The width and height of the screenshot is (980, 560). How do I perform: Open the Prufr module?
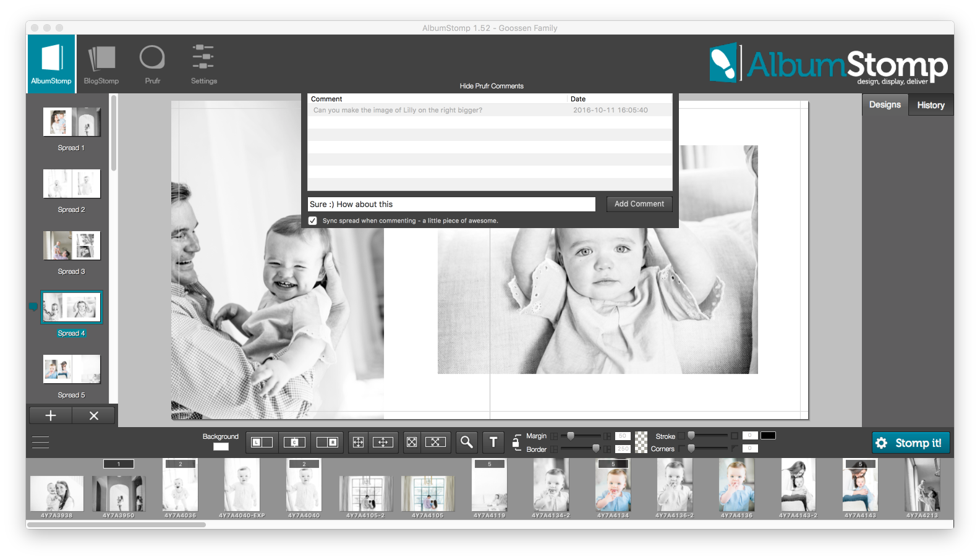coord(152,64)
